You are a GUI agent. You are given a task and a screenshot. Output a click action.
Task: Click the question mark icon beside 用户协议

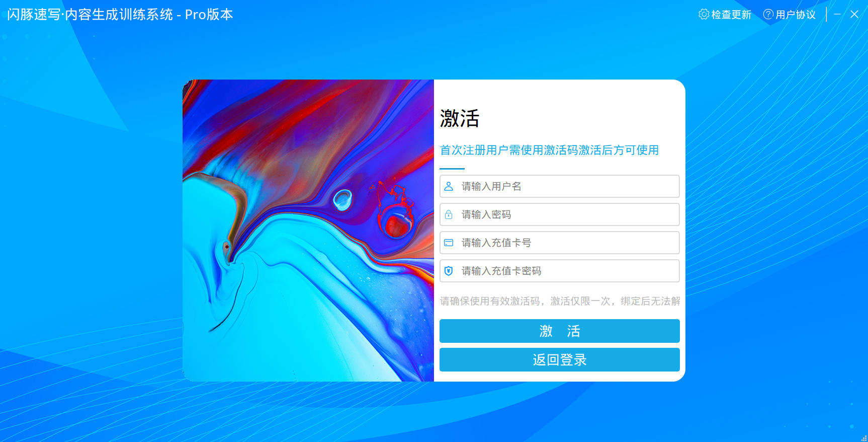(x=768, y=14)
